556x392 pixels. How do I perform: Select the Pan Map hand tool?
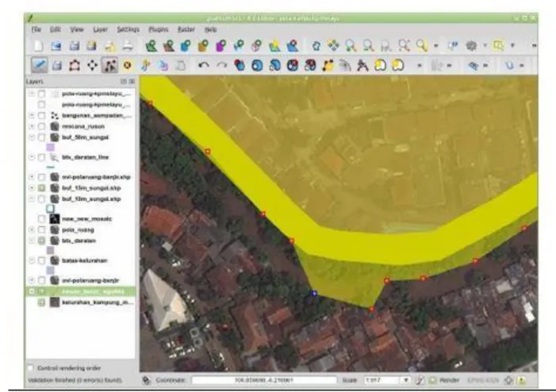coord(316,46)
